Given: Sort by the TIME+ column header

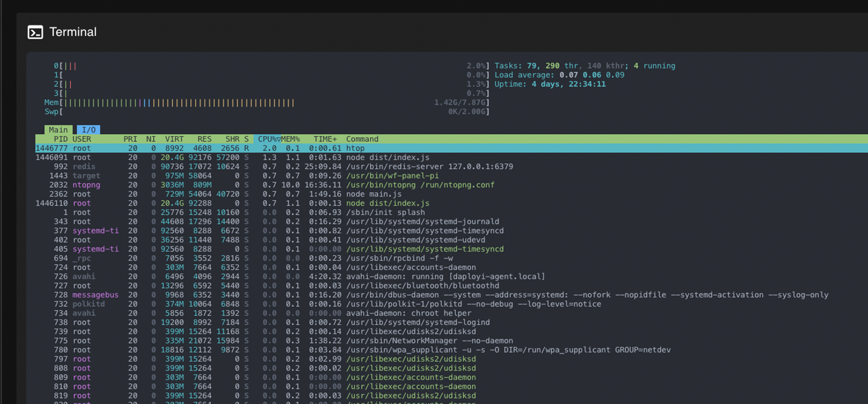Looking at the screenshot, I should (325, 139).
